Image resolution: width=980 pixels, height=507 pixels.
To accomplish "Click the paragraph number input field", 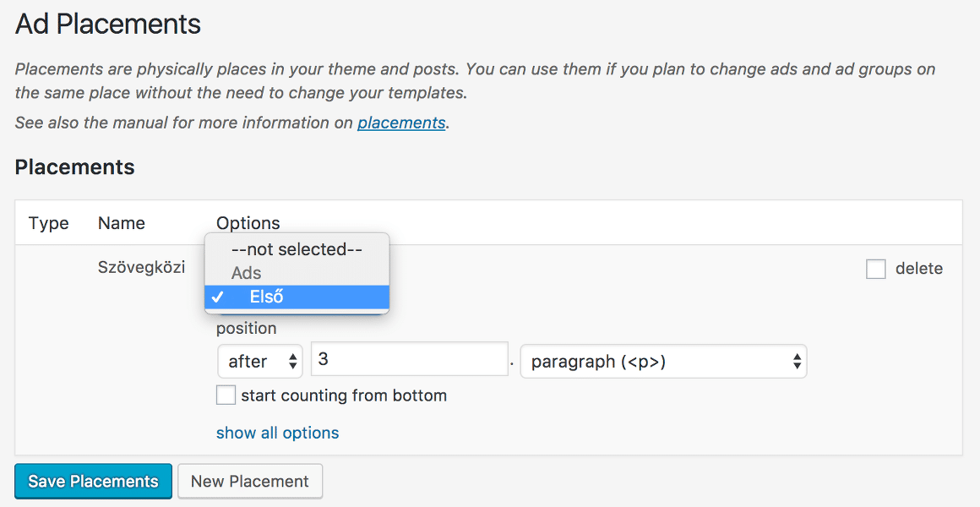I will (x=410, y=359).
